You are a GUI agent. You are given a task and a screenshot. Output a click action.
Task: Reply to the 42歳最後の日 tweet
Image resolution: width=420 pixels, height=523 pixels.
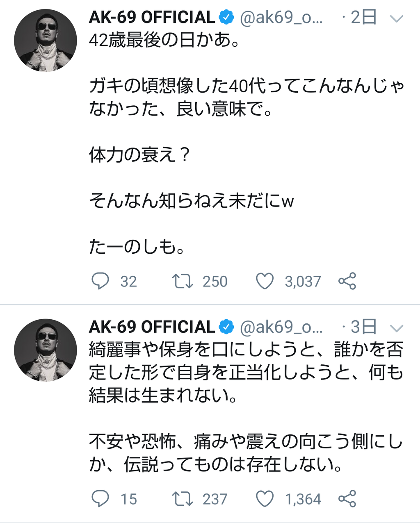pyautogui.click(x=100, y=281)
